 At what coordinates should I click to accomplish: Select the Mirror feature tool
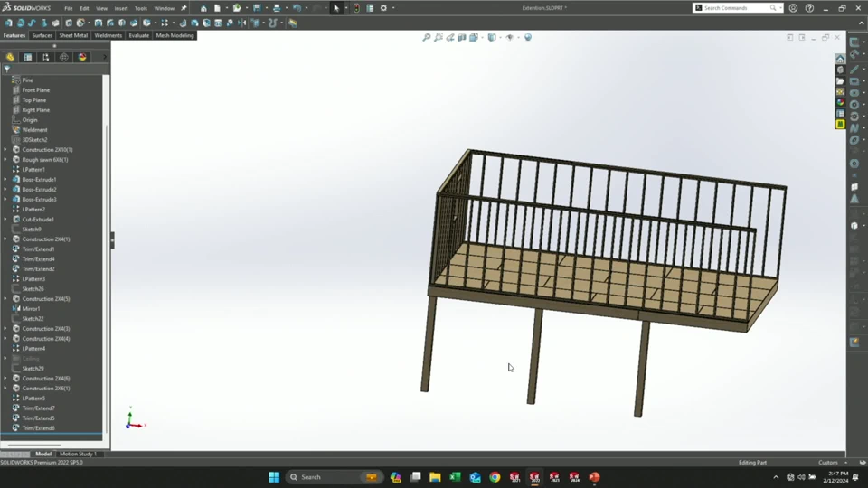242,23
